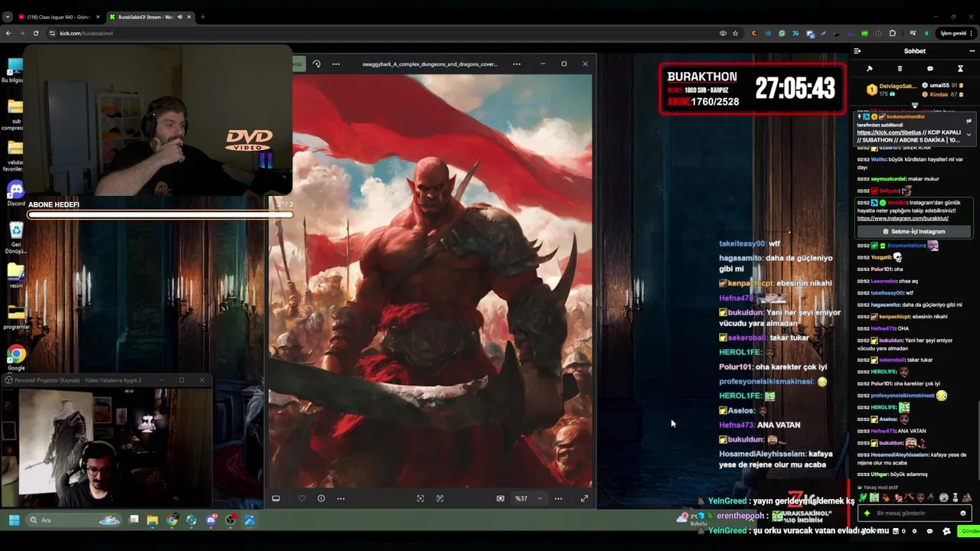Open the Google Chrome desktop shortcut
Viewport: 980px width, 551px height.
(16, 358)
